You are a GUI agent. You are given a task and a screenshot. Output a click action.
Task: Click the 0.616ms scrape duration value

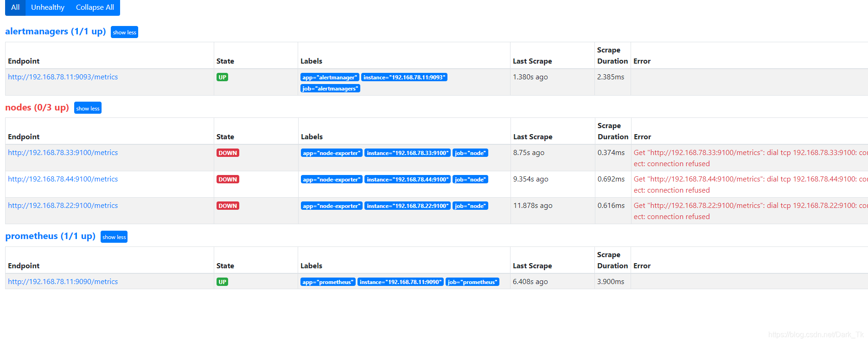point(611,206)
